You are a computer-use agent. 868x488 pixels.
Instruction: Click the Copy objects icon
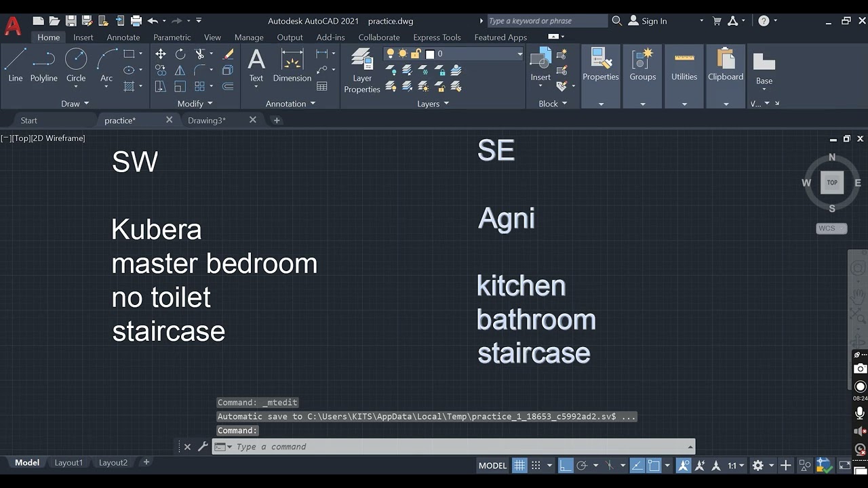point(161,70)
